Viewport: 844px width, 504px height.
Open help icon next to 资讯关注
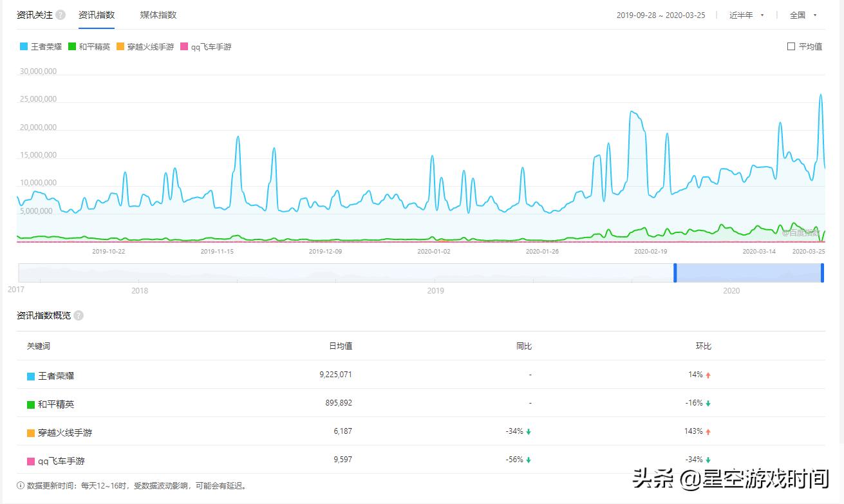[x=61, y=15]
